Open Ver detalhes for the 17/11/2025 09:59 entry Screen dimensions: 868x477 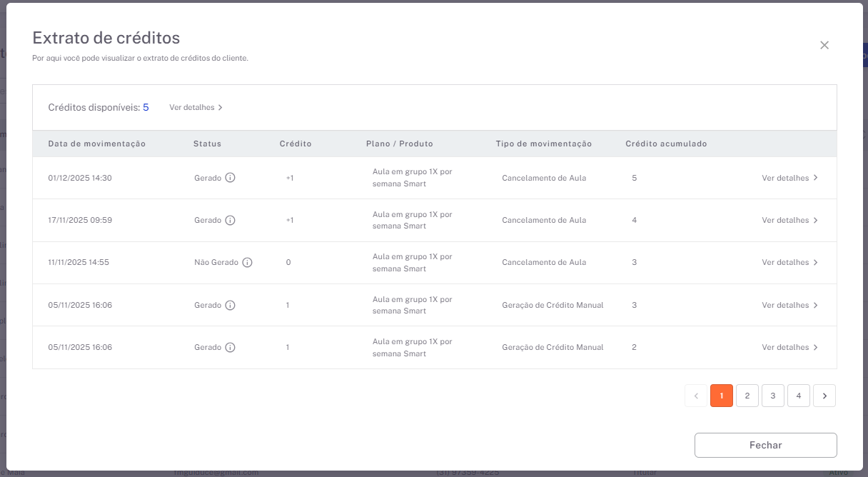click(x=789, y=221)
